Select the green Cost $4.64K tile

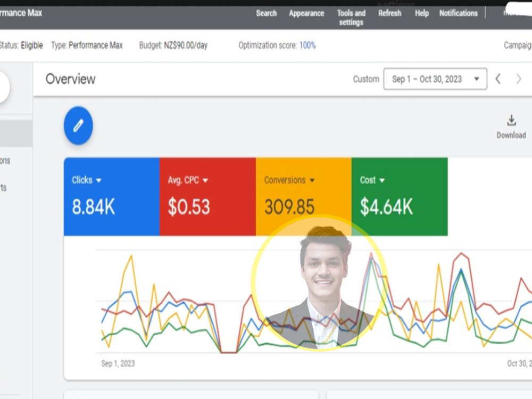(400, 196)
